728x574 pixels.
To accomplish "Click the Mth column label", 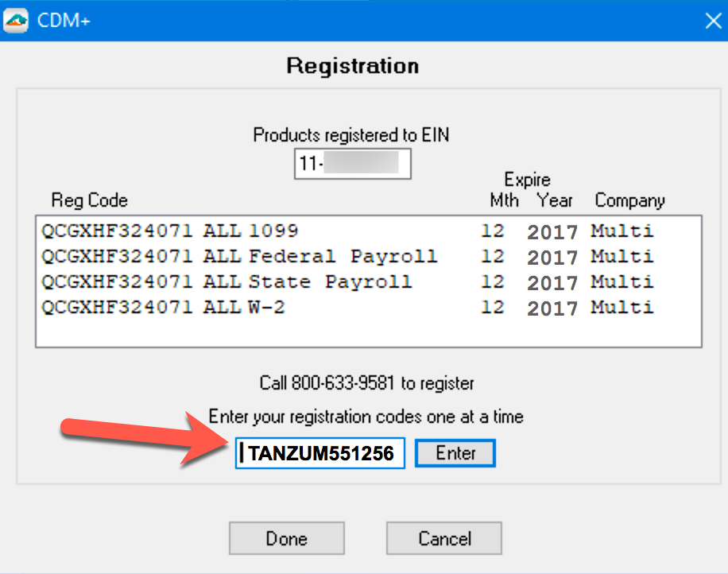I will tap(504, 200).
